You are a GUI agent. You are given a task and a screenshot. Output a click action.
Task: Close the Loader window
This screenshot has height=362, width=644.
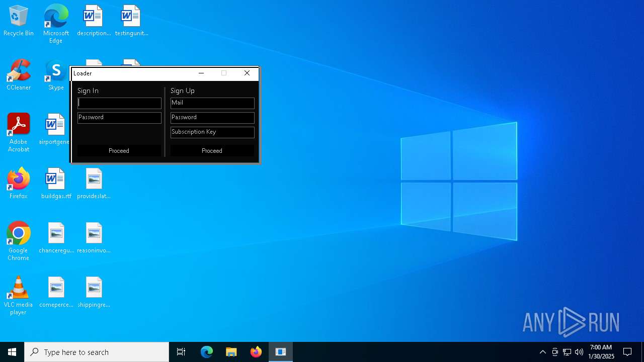247,73
